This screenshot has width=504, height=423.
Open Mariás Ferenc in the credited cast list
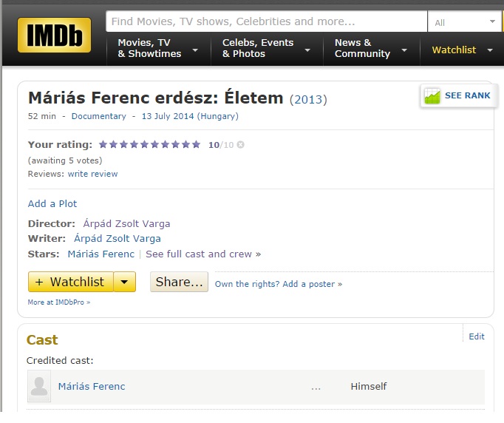[92, 386]
